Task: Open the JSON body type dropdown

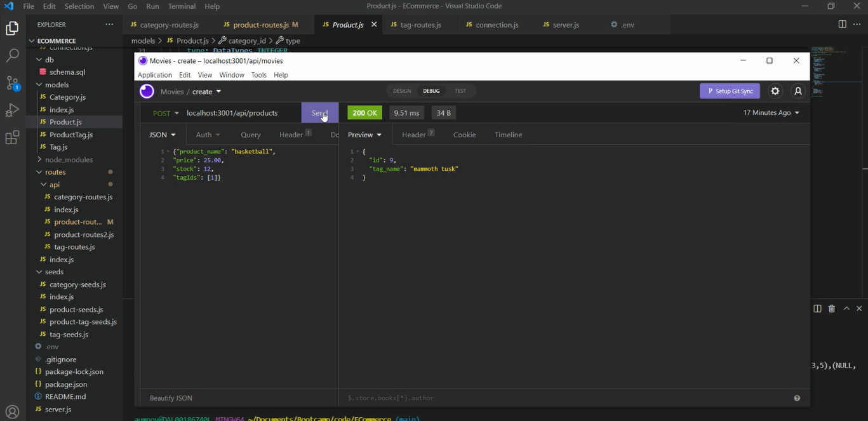Action: (163, 135)
